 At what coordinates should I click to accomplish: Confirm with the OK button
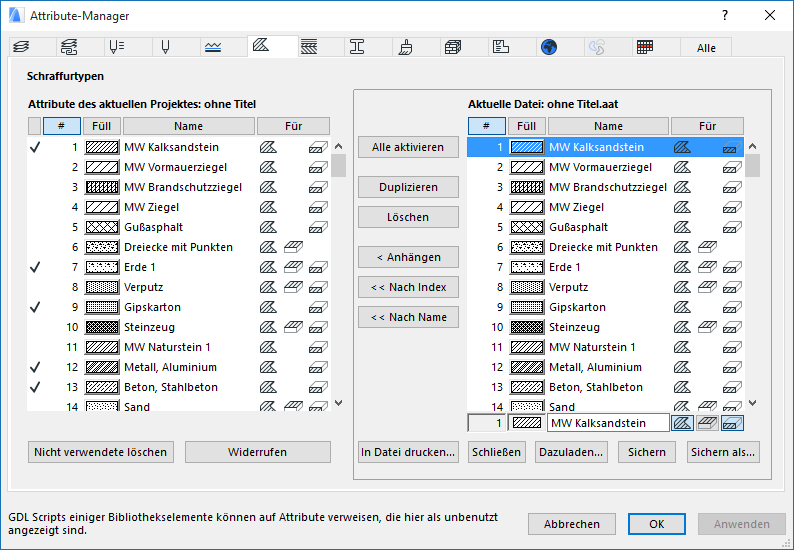pos(657,524)
